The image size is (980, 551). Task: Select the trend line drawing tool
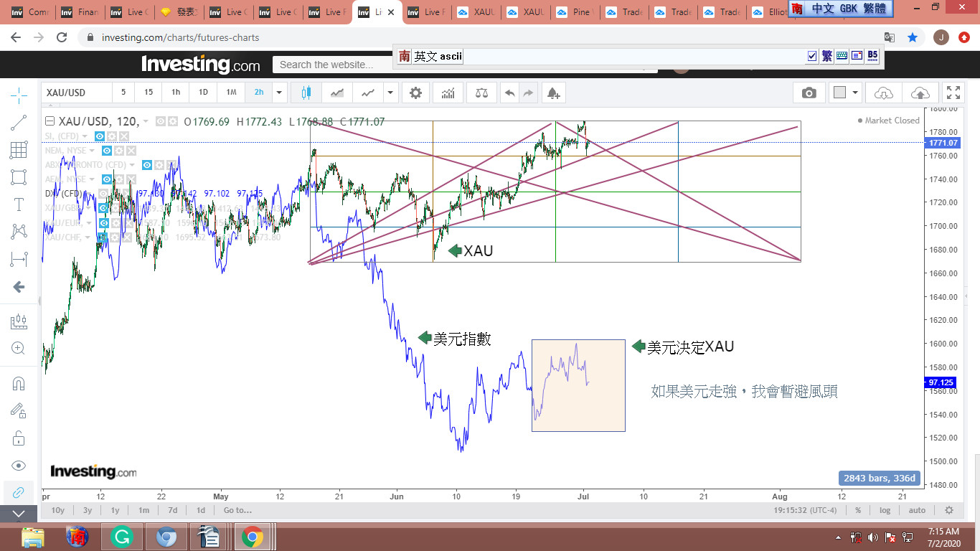19,123
